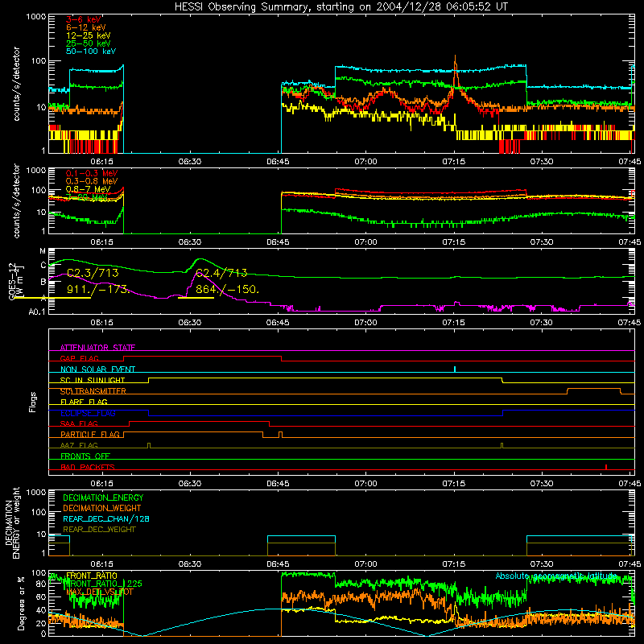
Task: Click the 864./-150. flare position text
Action: pyautogui.click(x=227, y=289)
